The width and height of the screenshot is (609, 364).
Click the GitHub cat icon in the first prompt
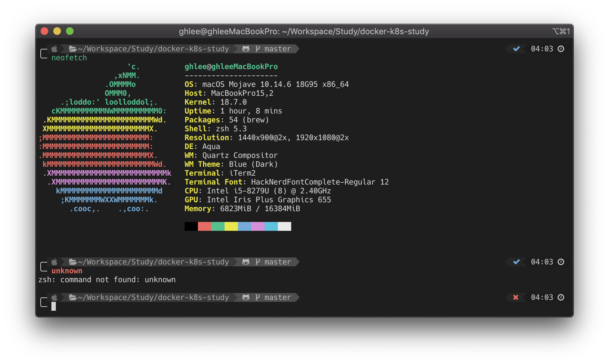(246, 49)
